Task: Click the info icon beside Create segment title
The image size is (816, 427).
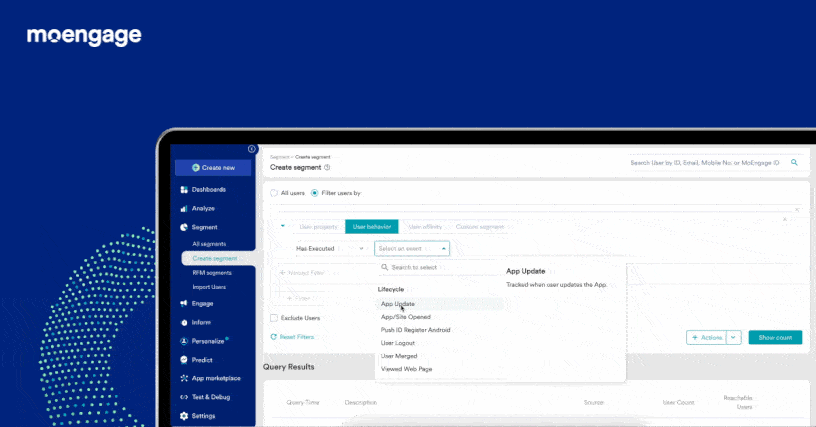Action: tap(327, 167)
